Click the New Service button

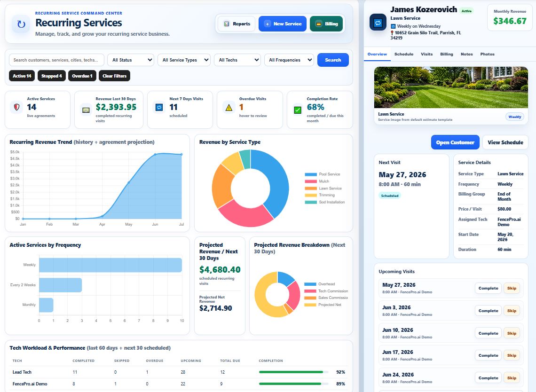click(x=283, y=24)
